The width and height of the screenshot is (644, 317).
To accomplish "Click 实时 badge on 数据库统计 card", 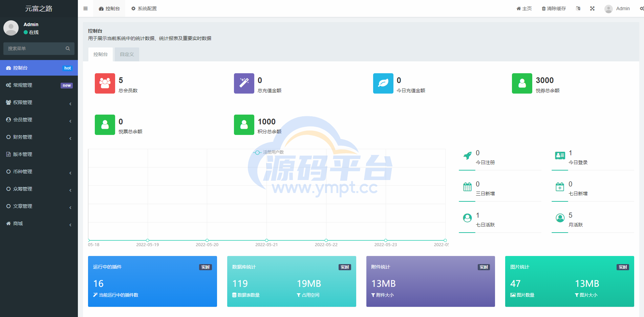I will point(345,267).
